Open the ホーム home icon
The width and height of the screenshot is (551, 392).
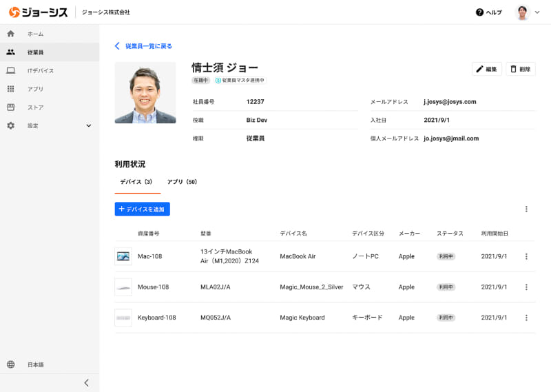[x=11, y=34]
